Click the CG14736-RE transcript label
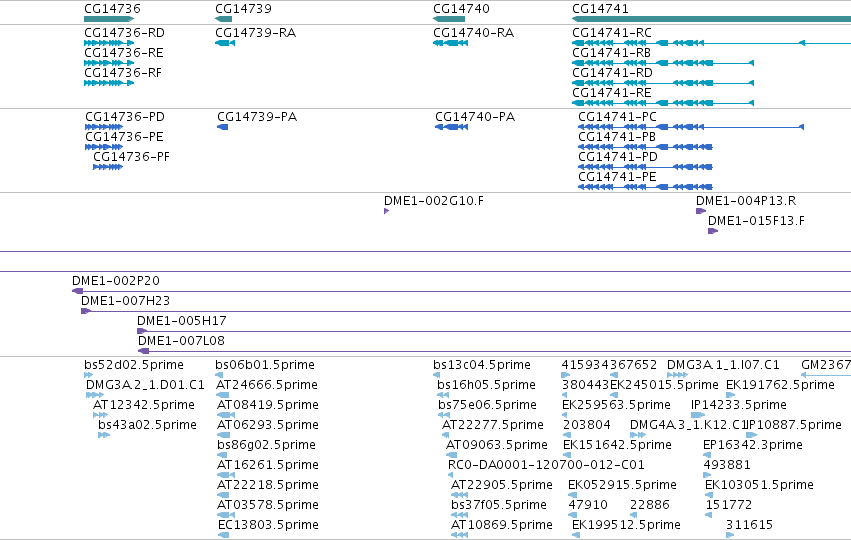Screen dimensions: 851x540 (x=124, y=53)
